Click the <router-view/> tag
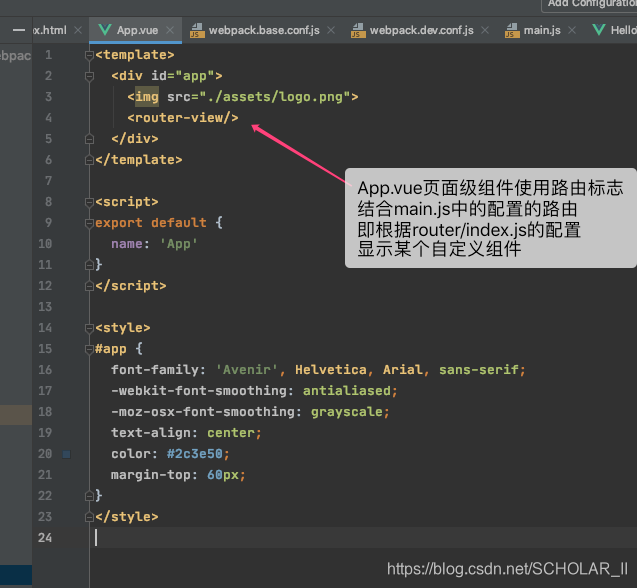 (x=183, y=118)
